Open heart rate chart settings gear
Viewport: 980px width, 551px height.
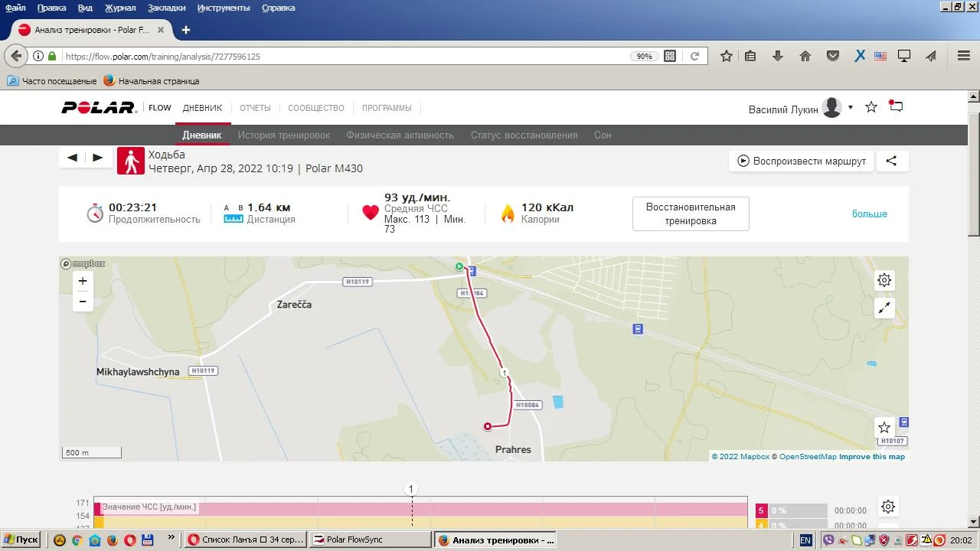888,507
